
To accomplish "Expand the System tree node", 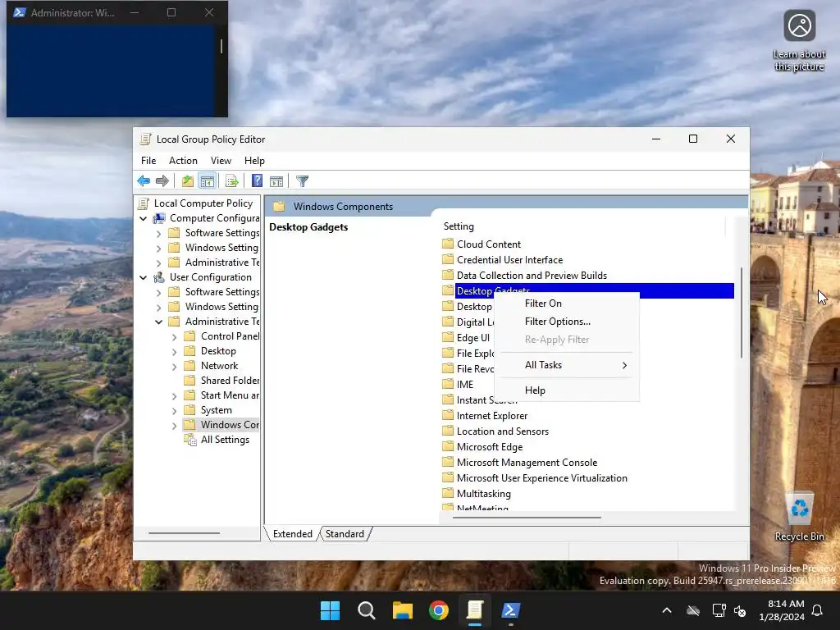I will click(x=174, y=411).
